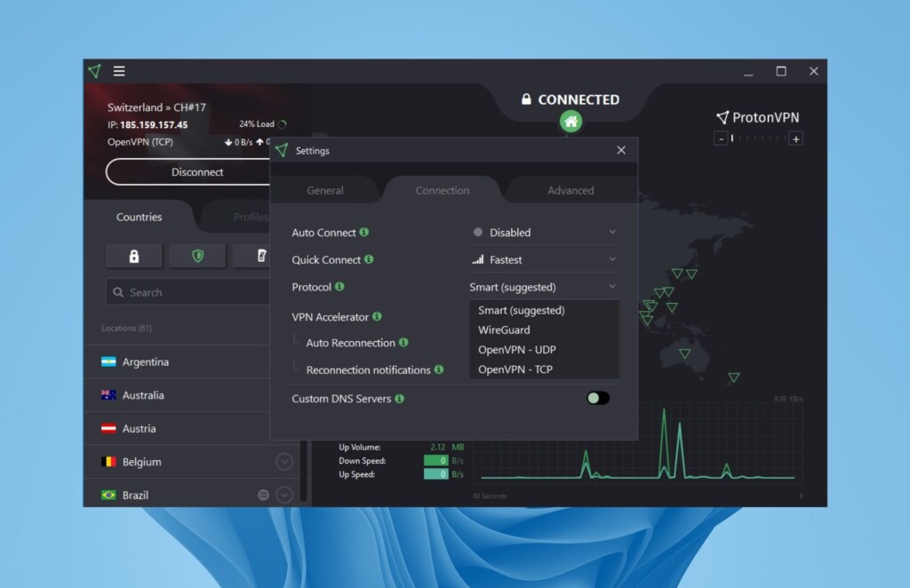This screenshot has width=910, height=588.
Task: Switch to the Advanced settings tab
Action: coord(571,190)
